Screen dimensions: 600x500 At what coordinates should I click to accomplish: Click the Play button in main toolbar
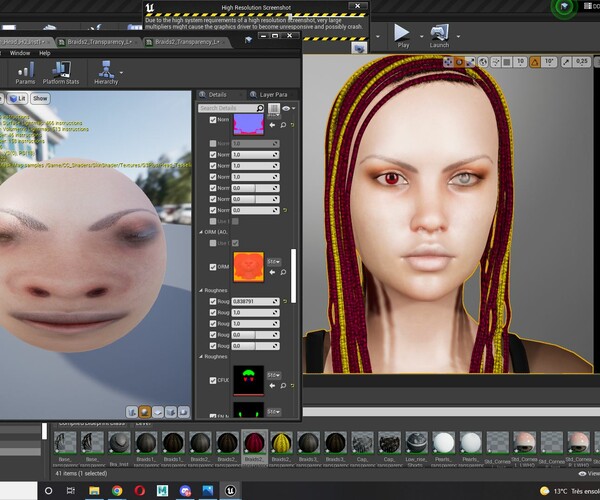coord(403,36)
